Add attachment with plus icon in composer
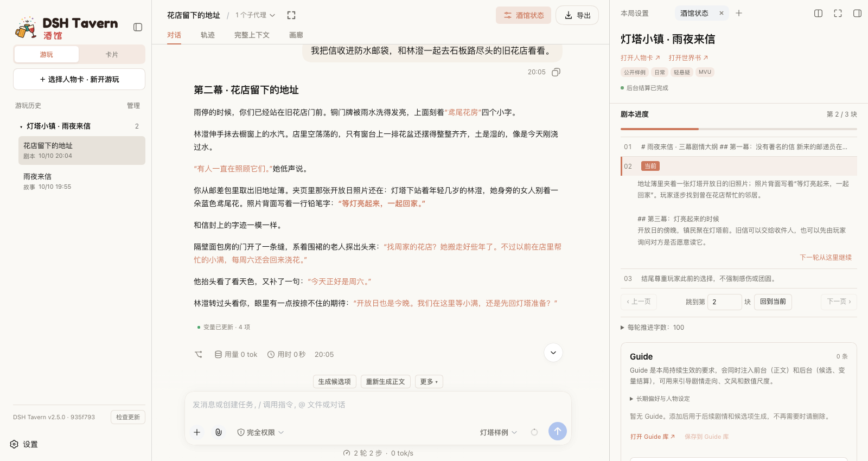The width and height of the screenshot is (868, 461). pos(197,432)
